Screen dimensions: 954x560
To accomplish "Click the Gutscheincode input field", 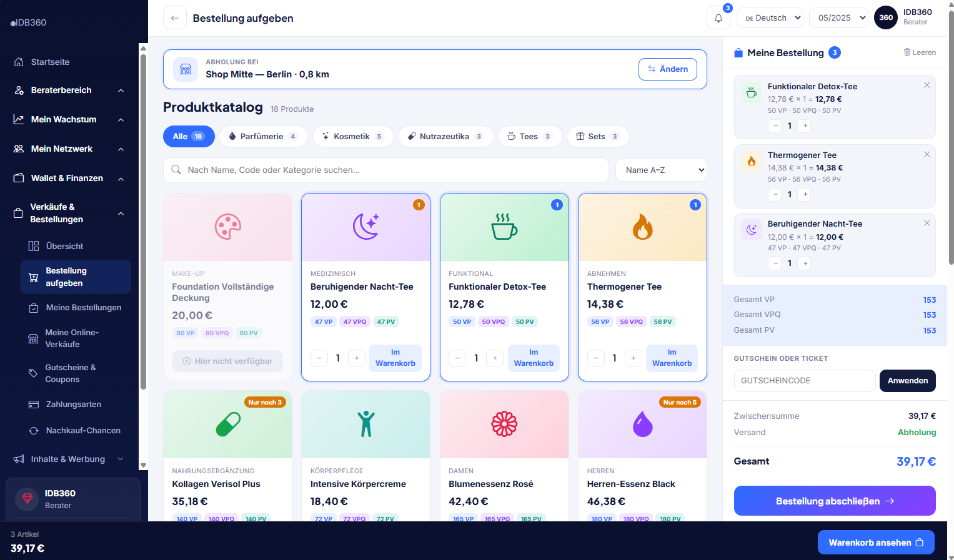I will click(805, 381).
